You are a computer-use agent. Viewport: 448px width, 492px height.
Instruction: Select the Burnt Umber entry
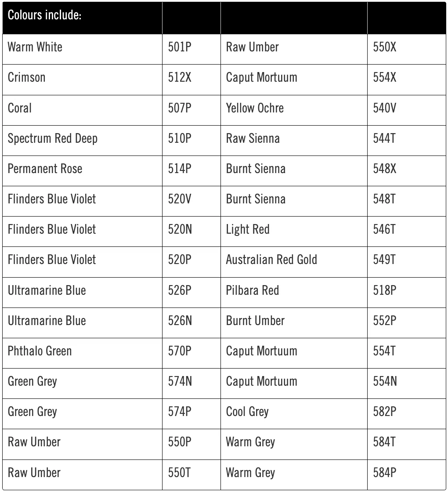click(x=255, y=321)
